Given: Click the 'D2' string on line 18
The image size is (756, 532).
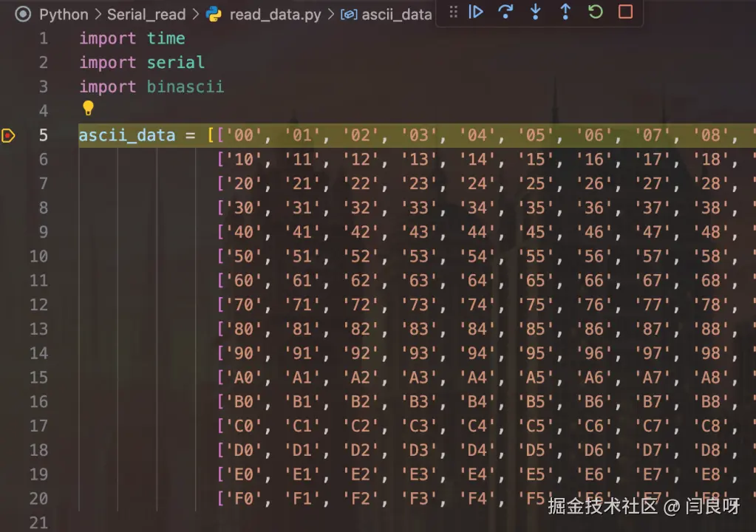Looking at the screenshot, I should click(x=361, y=450).
